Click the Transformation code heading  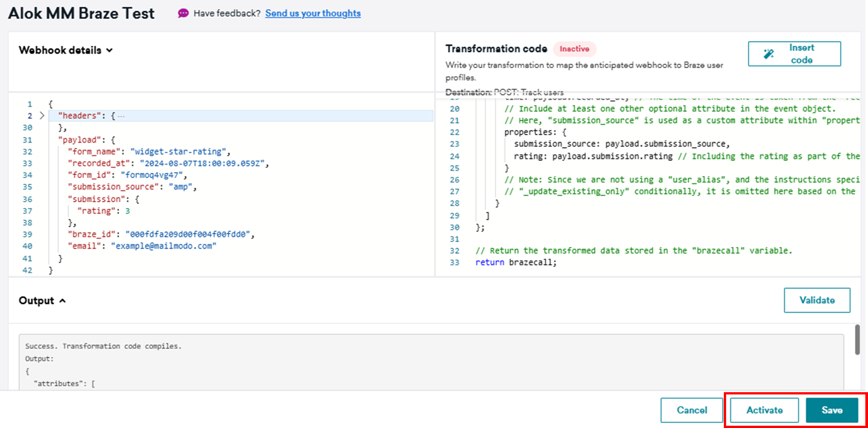click(x=496, y=49)
